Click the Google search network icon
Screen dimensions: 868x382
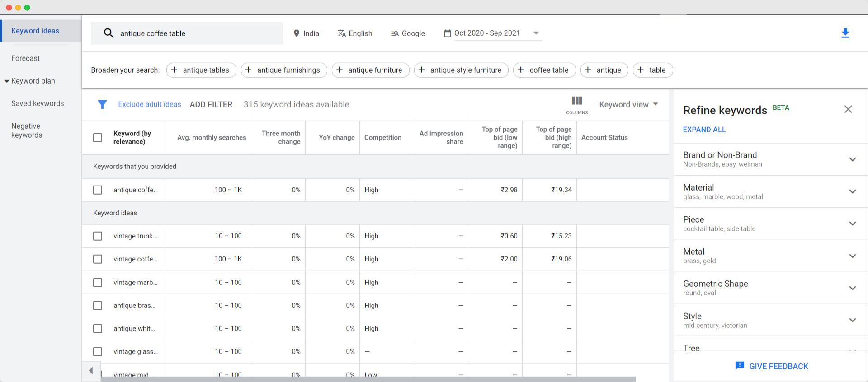[x=395, y=33]
